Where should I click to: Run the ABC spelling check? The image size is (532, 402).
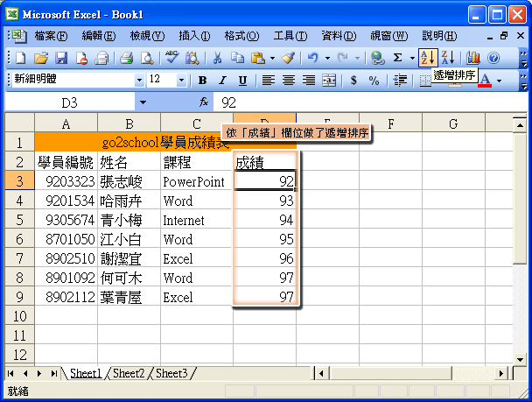coord(172,58)
